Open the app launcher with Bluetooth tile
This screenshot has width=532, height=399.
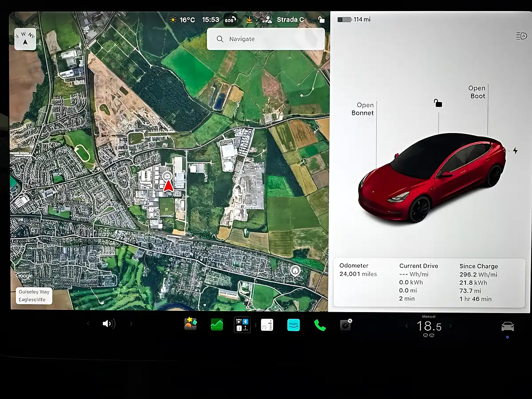[242, 325]
